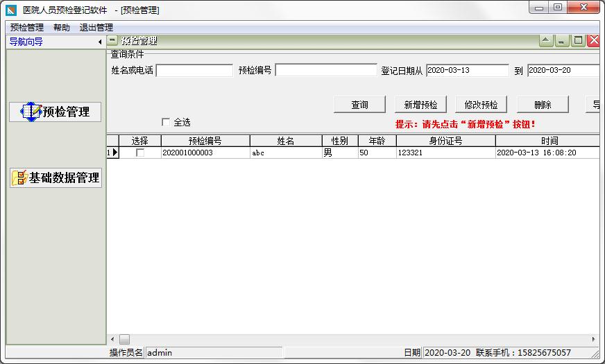This screenshot has width=605, height=364.
Task: Click the 姓名 column header
Action: [286, 141]
